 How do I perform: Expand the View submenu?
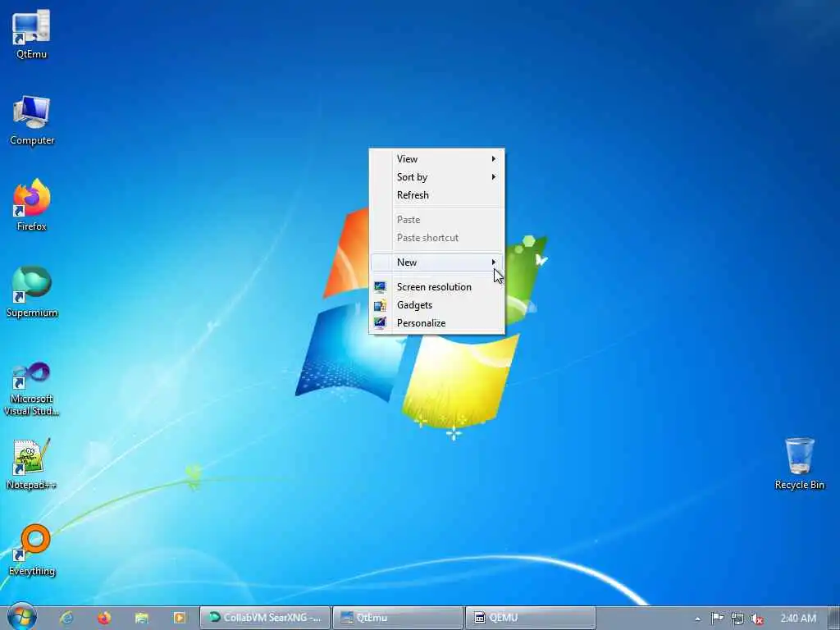(x=436, y=159)
